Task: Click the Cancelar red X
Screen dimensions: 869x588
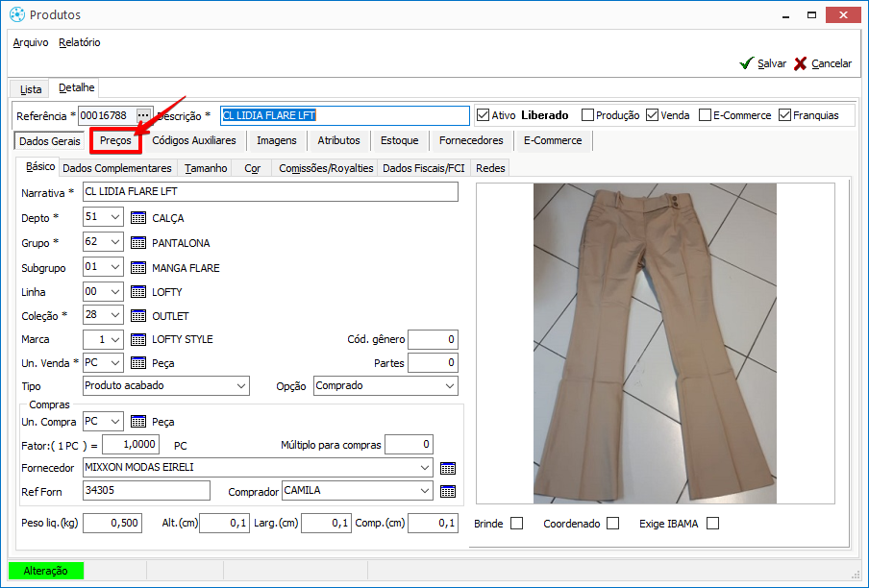Action: (800, 63)
